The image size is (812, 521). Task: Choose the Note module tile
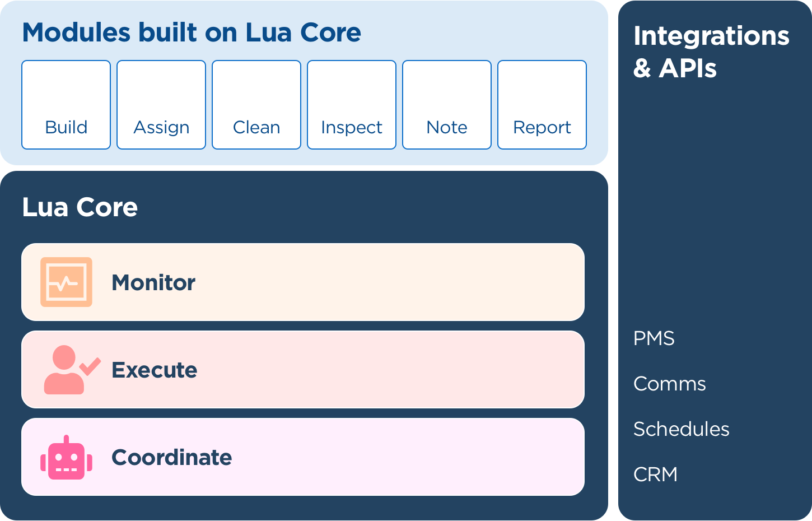pos(447,105)
